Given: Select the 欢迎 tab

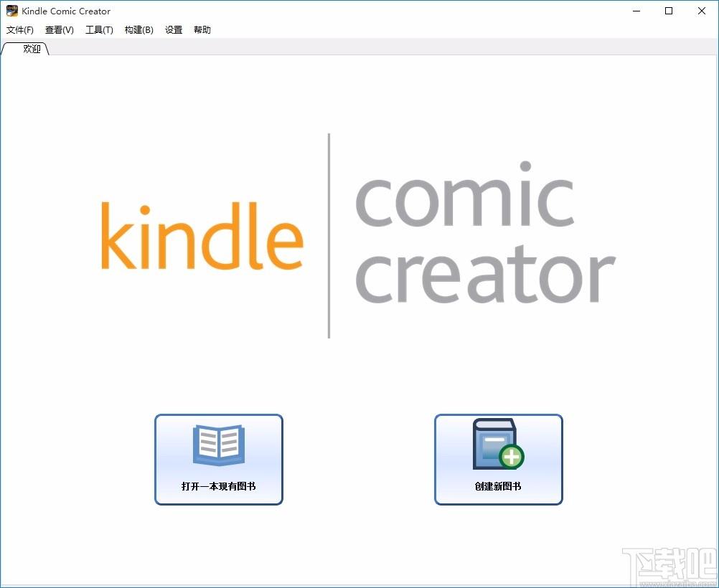Looking at the screenshot, I should [31, 48].
